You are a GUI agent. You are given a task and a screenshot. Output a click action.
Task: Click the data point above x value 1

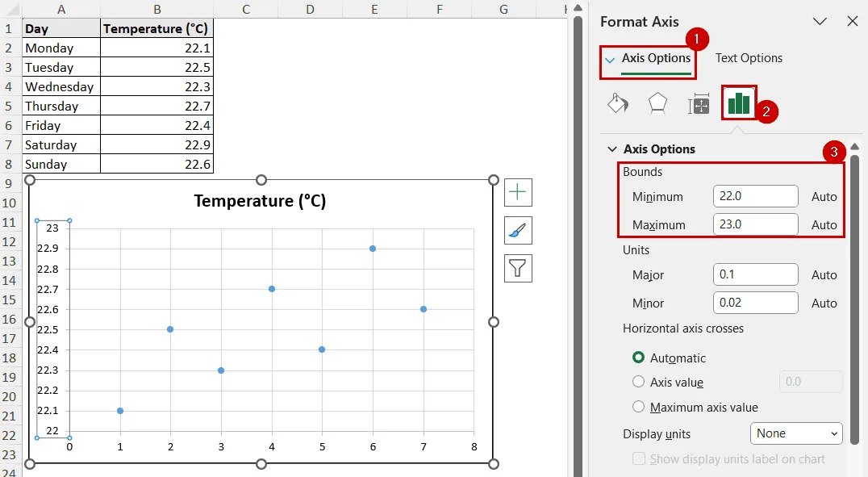tap(120, 411)
